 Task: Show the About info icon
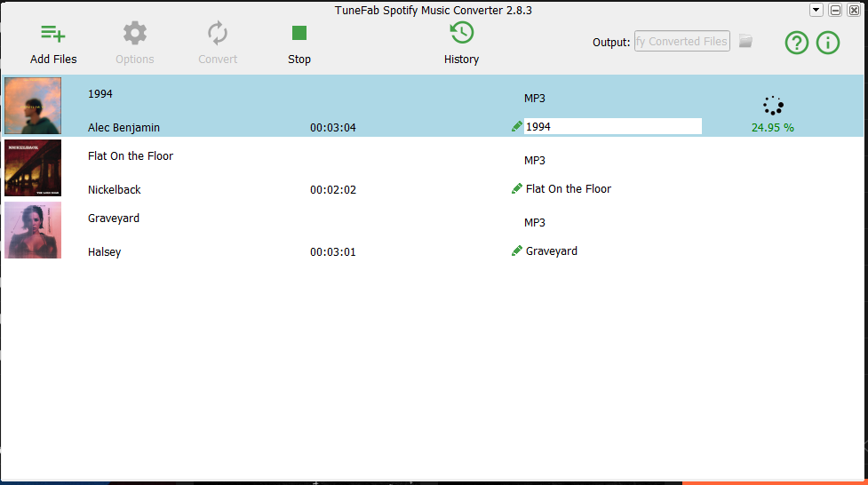click(x=828, y=42)
